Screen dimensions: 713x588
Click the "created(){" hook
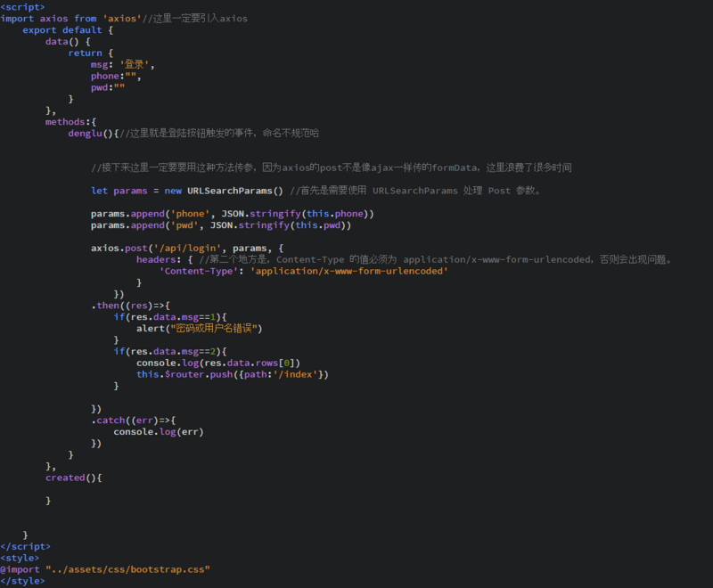pos(74,478)
